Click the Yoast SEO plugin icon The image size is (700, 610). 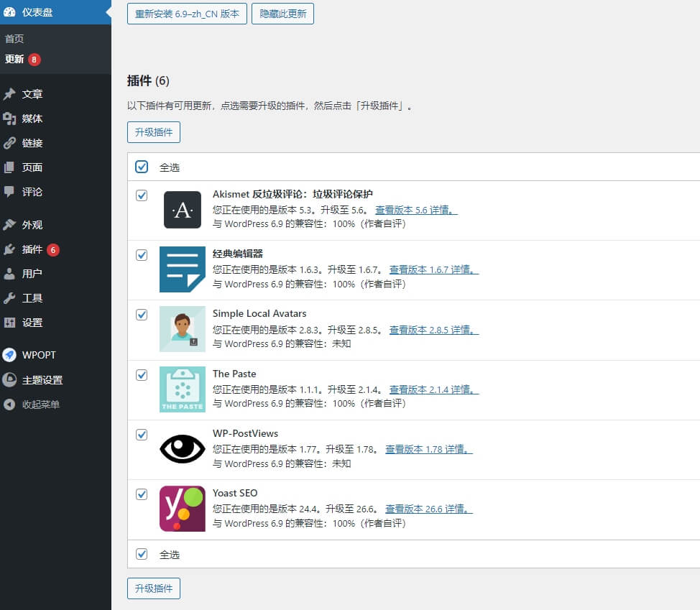(182, 509)
